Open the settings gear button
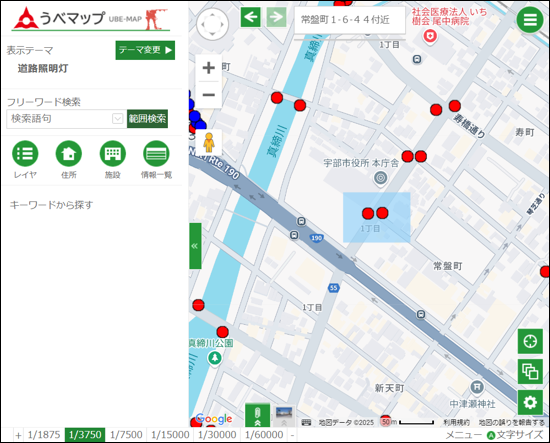The width and height of the screenshot is (550, 443). [x=530, y=402]
